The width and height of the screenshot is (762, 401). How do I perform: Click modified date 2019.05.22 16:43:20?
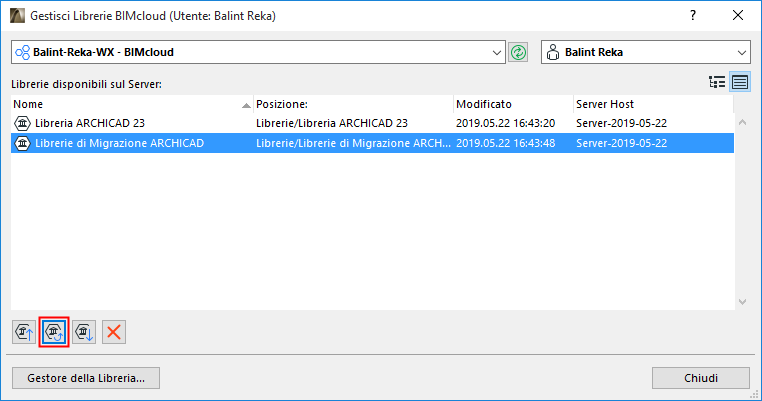(505, 123)
